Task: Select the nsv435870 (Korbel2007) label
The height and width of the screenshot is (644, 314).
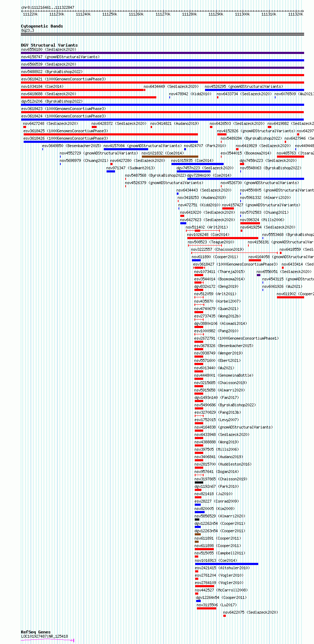Action: coord(217,301)
